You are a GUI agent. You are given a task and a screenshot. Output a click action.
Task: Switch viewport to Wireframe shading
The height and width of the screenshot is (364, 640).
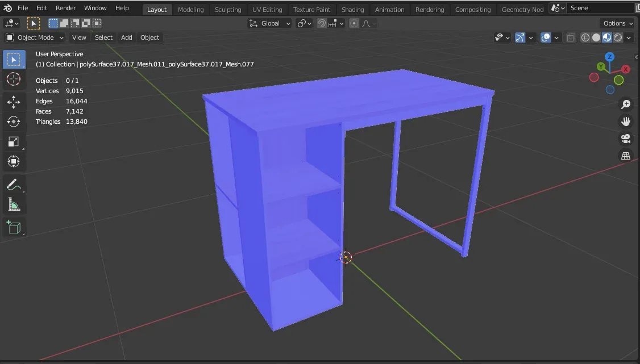pos(585,37)
